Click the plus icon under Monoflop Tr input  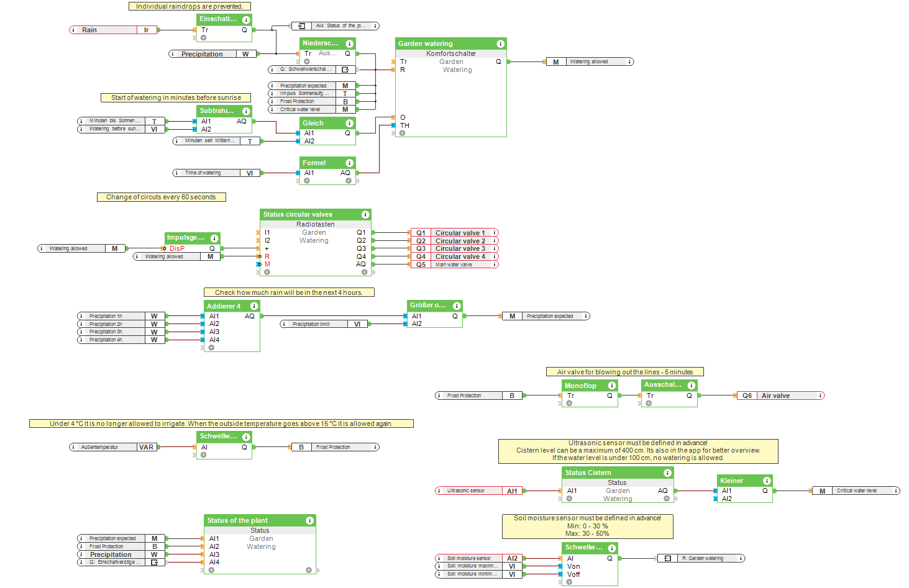(569, 403)
